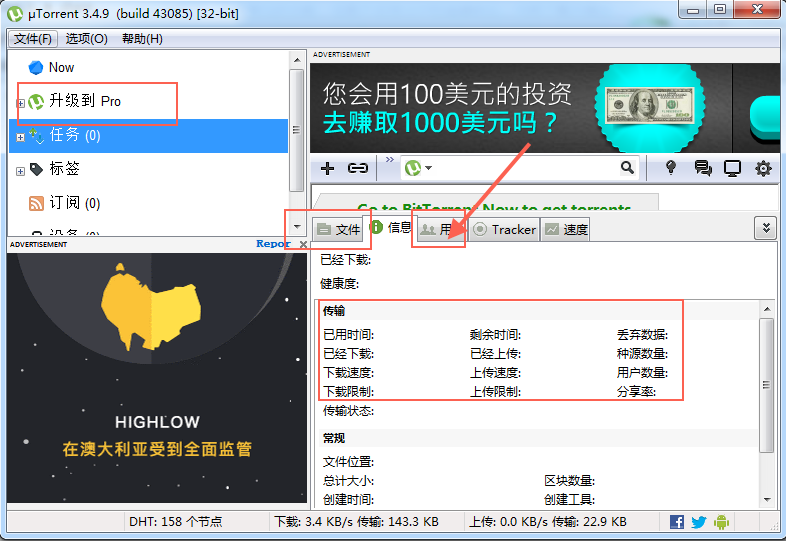Select 订阅 (0) in the sidebar

click(75, 203)
